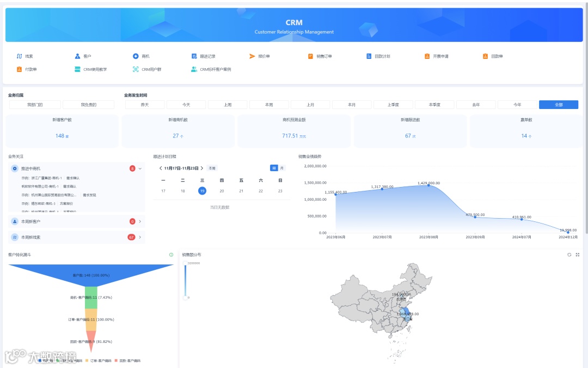Open the 付款单 payment slip icon
588x368 pixels.
tap(19, 69)
